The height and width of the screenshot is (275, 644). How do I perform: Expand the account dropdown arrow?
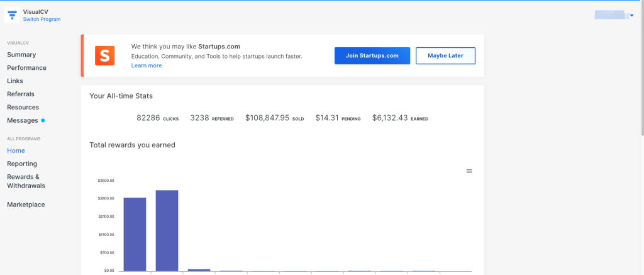[x=631, y=15]
